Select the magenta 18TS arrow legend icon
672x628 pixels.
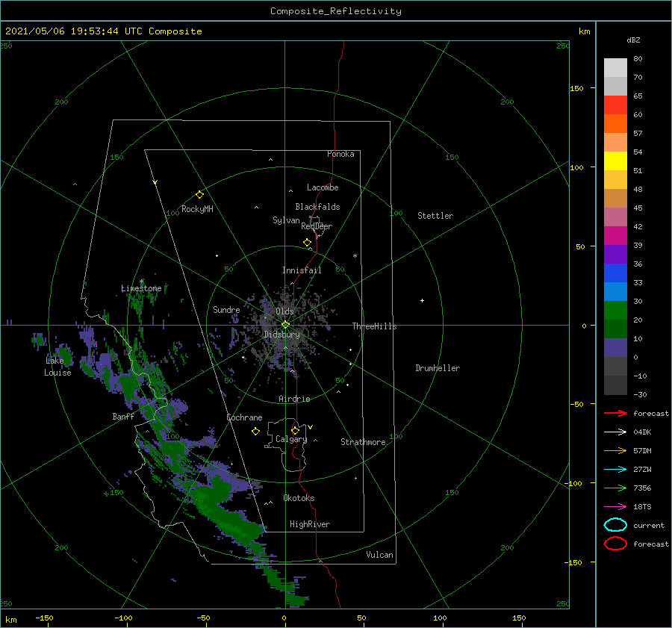point(615,507)
